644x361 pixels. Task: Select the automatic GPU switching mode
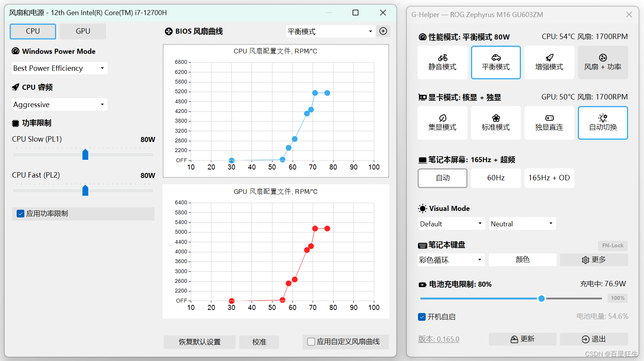tap(603, 123)
